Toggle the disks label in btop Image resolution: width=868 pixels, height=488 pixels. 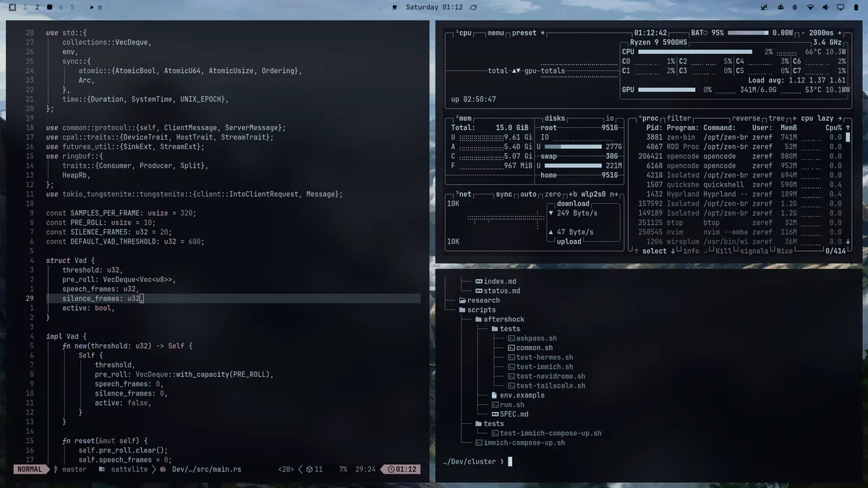point(555,119)
